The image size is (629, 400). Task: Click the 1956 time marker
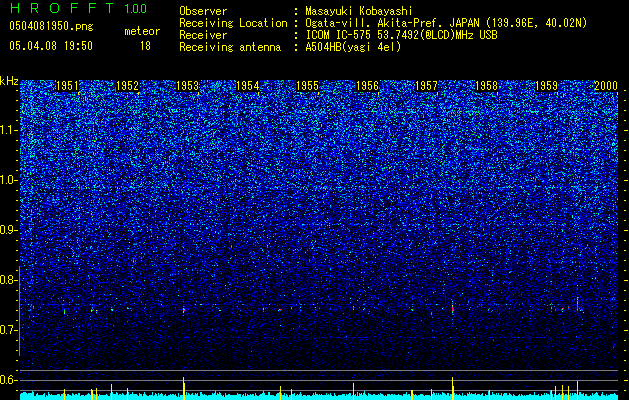367,86
